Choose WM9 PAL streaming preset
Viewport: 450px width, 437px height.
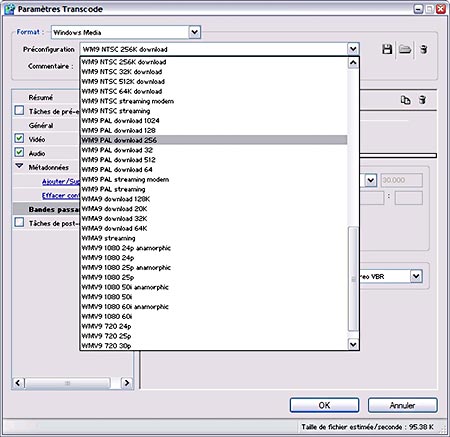pos(214,189)
